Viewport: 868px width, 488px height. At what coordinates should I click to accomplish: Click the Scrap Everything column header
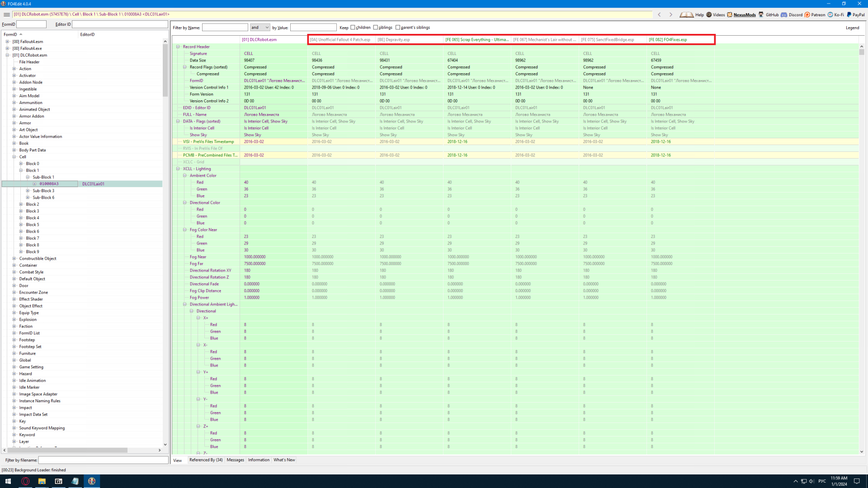coord(476,40)
